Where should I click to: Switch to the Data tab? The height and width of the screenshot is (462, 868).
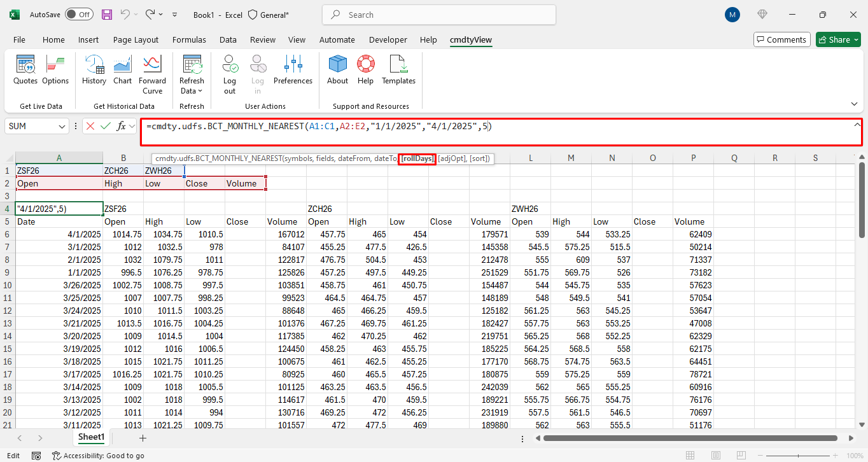coord(228,39)
